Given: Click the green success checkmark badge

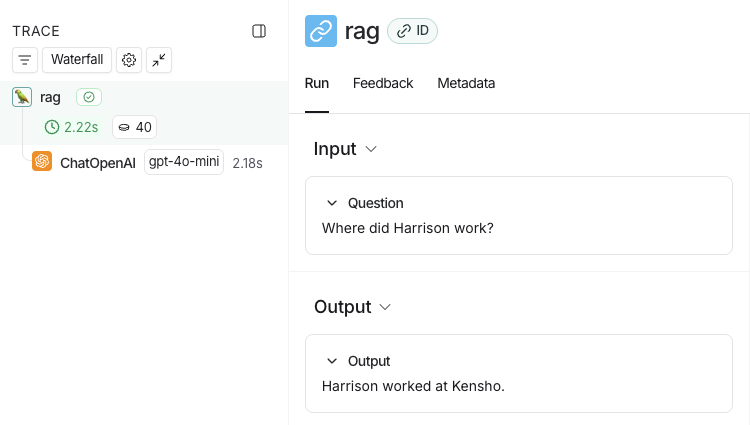Looking at the screenshot, I should (x=89, y=97).
